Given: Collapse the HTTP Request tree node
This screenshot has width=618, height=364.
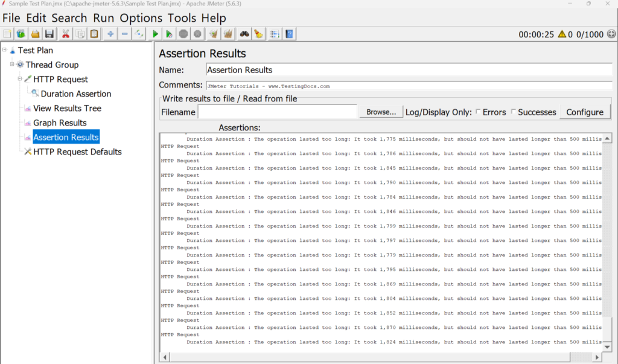Looking at the screenshot, I should tap(20, 79).
